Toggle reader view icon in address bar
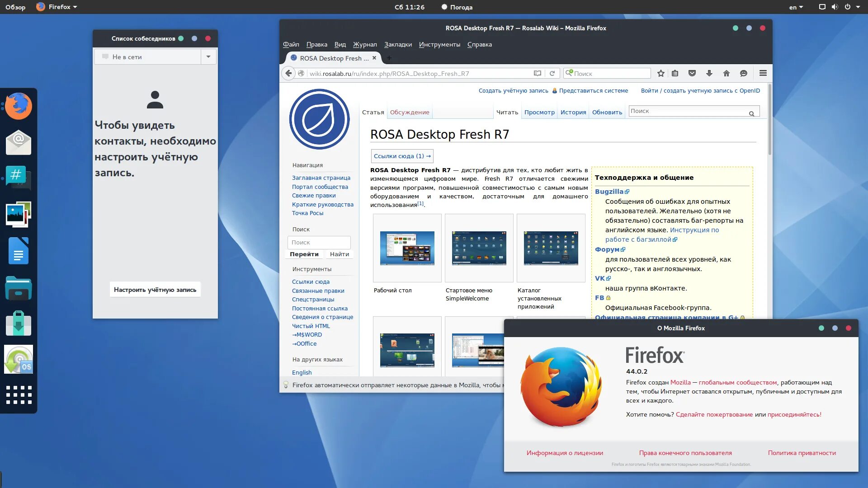This screenshot has width=868, height=488. tap(537, 73)
